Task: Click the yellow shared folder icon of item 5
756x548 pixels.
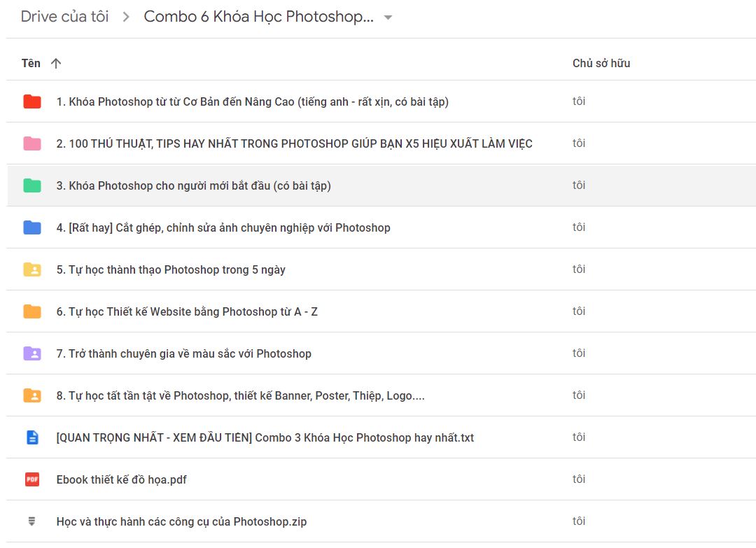Action: click(x=31, y=269)
